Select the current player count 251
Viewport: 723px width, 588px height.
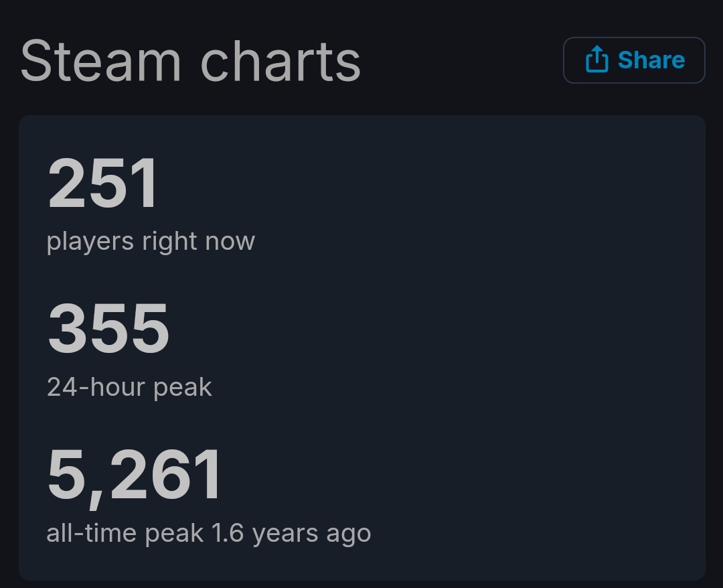tap(103, 183)
